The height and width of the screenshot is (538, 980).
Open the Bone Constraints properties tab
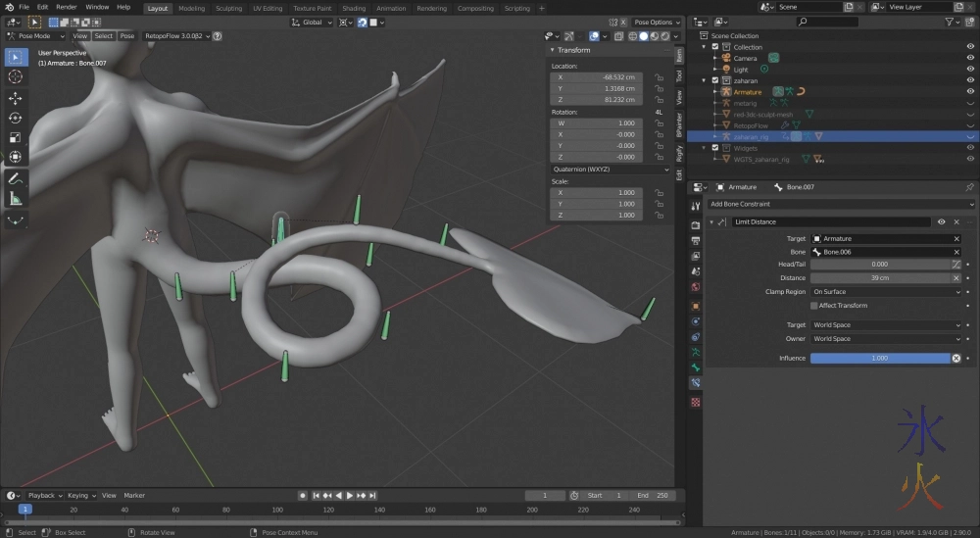point(696,383)
